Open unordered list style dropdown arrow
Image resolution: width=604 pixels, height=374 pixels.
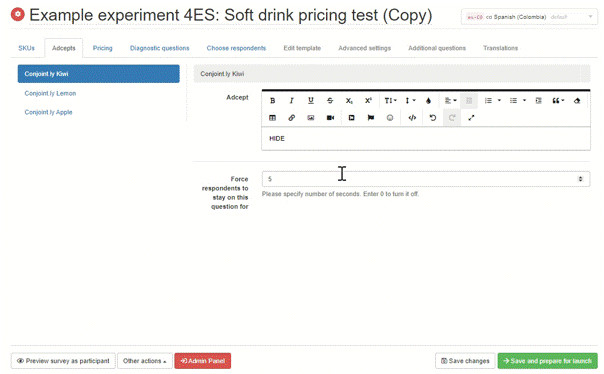tap(524, 101)
